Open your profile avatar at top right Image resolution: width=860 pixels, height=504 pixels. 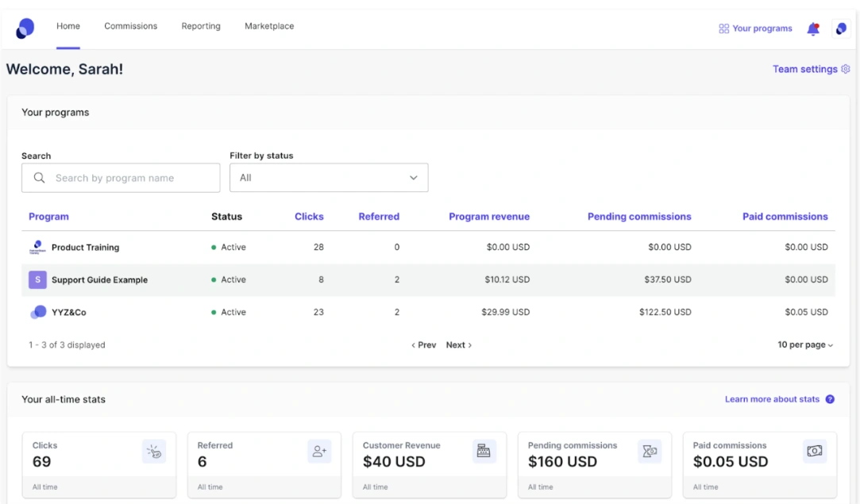(x=842, y=29)
